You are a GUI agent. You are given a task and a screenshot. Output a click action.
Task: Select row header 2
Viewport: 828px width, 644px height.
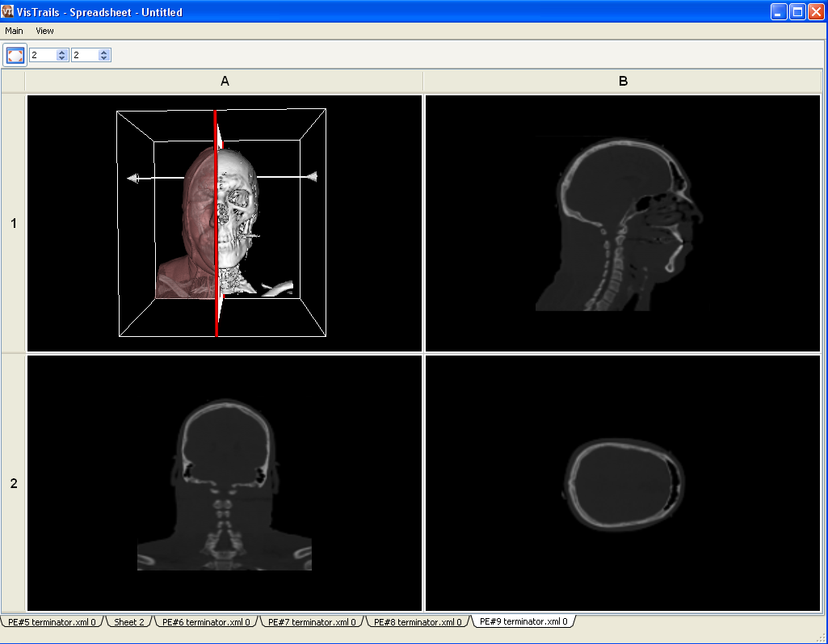[x=13, y=483]
